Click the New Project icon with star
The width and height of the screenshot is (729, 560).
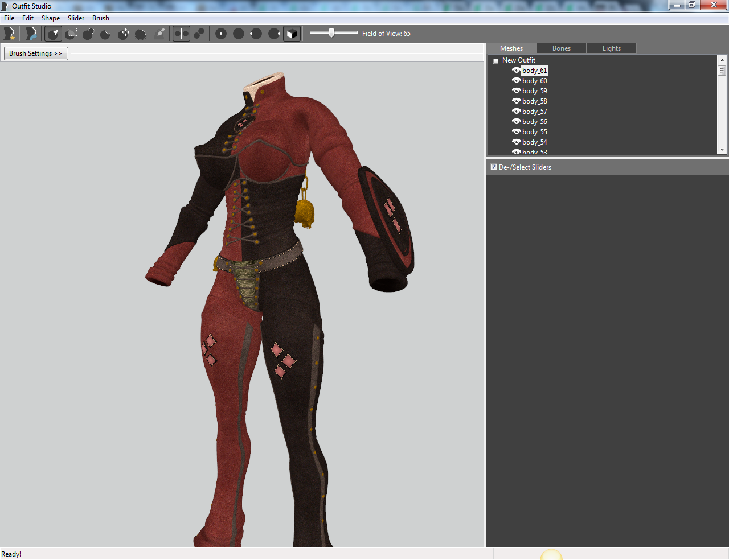click(x=9, y=34)
